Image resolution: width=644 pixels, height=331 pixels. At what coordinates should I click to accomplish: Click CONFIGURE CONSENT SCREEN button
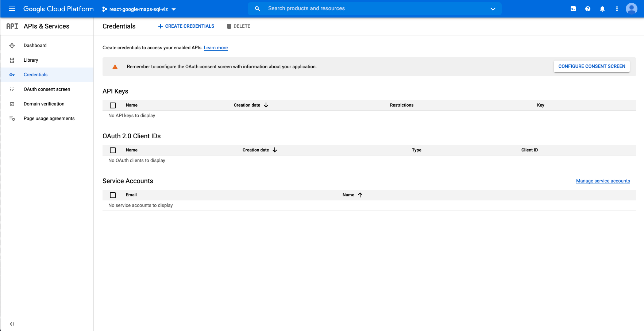(592, 66)
